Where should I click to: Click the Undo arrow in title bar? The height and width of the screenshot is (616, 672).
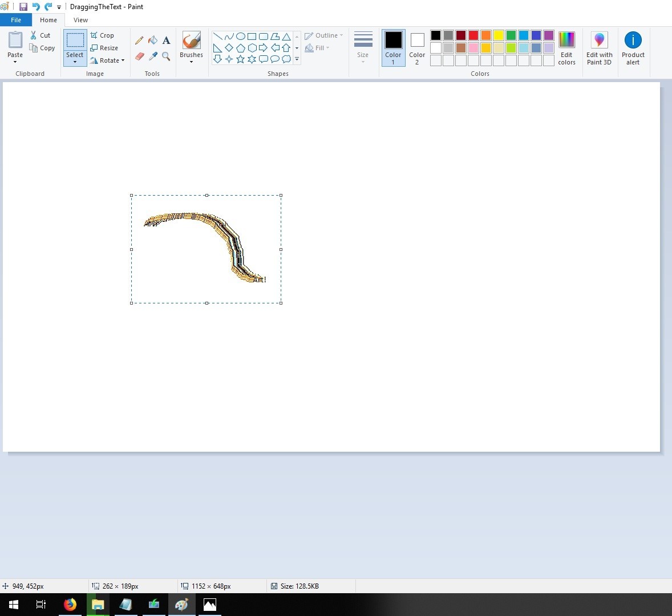click(x=36, y=6)
